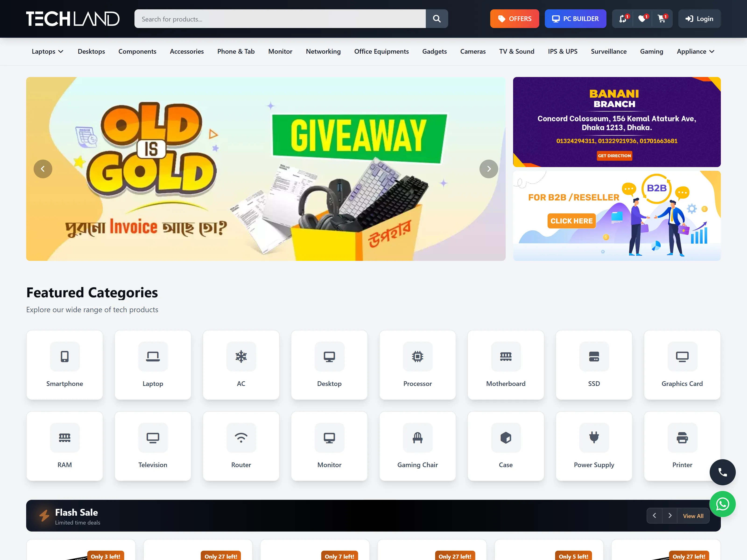This screenshot has height=560, width=747.
Task: Open the PC BUILDER button
Action: (575, 19)
